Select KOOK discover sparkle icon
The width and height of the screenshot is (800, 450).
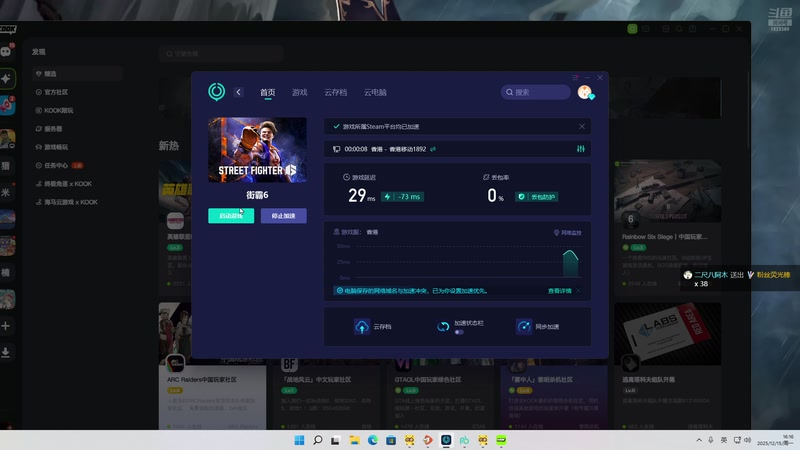coord(7,79)
